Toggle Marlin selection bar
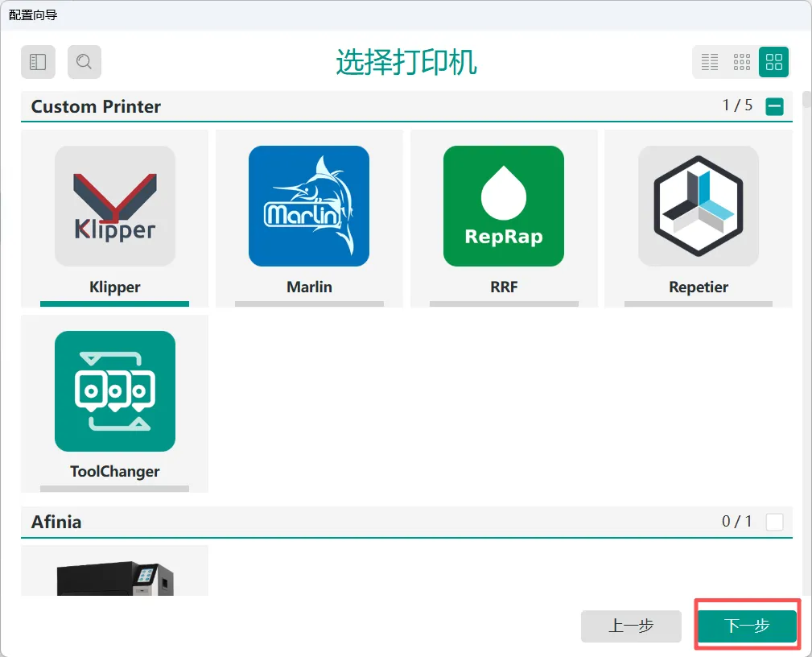812x657 pixels. tap(309, 304)
